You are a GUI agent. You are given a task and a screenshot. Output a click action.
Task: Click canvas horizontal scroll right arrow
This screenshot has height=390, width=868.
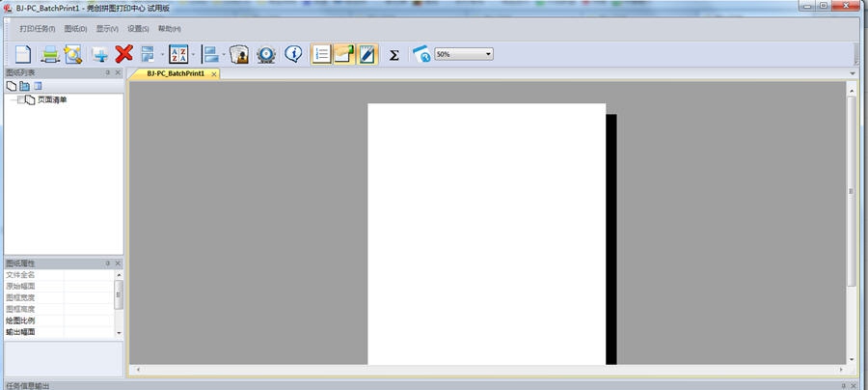click(841, 370)
